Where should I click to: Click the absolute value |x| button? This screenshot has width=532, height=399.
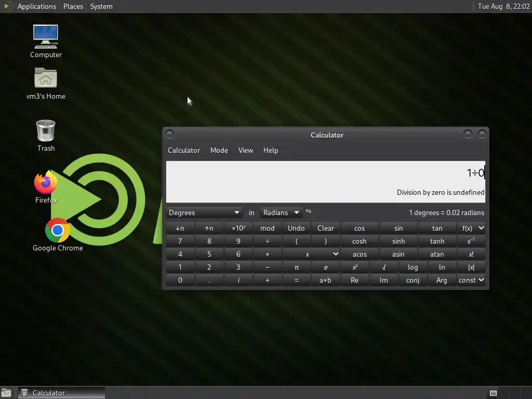coord(471,268)
